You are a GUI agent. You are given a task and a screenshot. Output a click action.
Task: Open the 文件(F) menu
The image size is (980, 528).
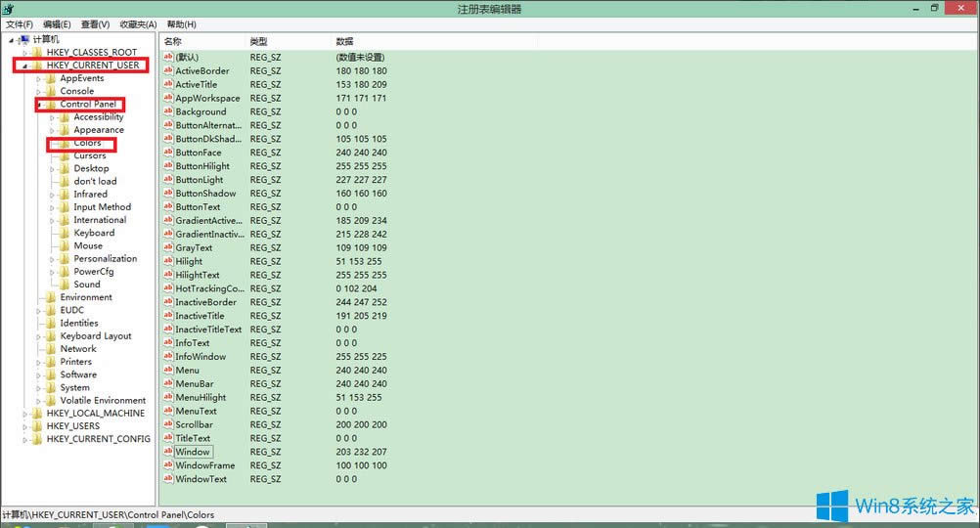pos(20,23)
